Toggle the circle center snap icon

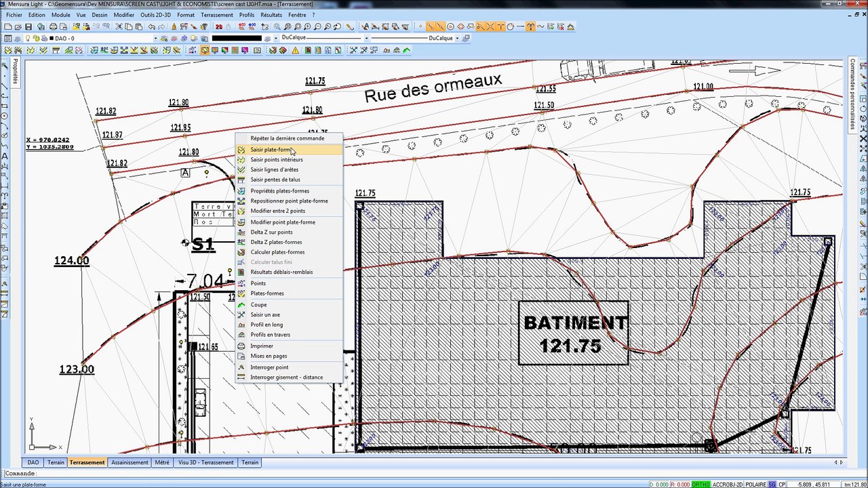click(450, 26)
